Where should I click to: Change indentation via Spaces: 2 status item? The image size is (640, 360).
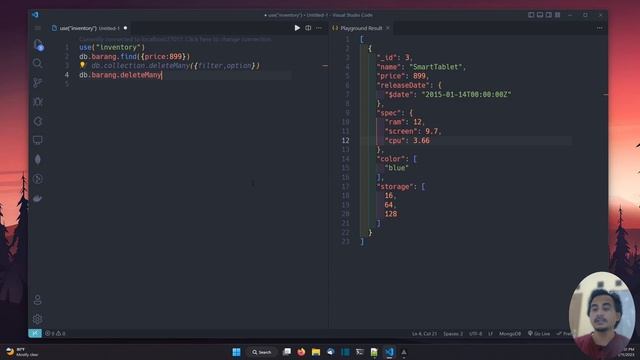click(x=453, y=333)
